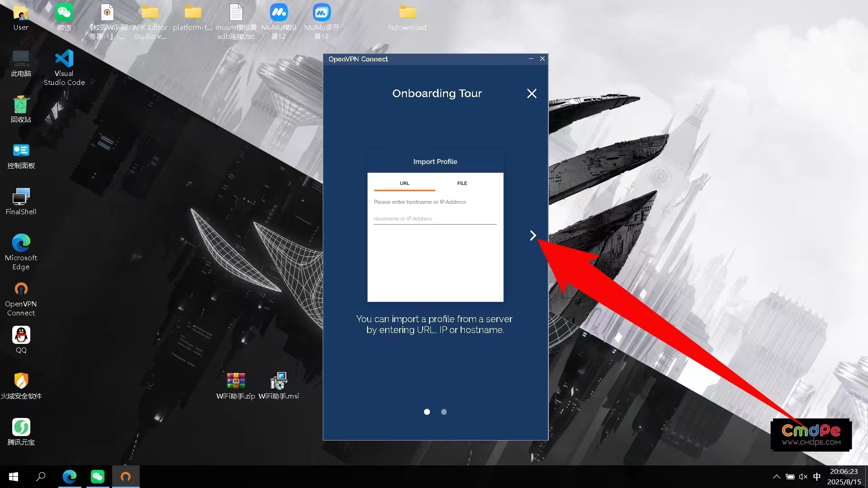Image resolution: width=868 pixels, height=488 pixels.
Task: Select the WiFi助手.zip archive
Action: pyautogui.click(x=236, y=386)
